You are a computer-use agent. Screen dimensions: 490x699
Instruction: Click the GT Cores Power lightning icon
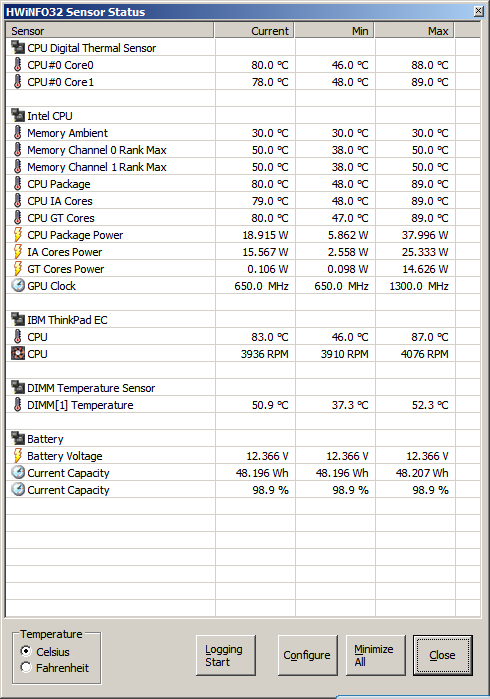coord(17,268)
